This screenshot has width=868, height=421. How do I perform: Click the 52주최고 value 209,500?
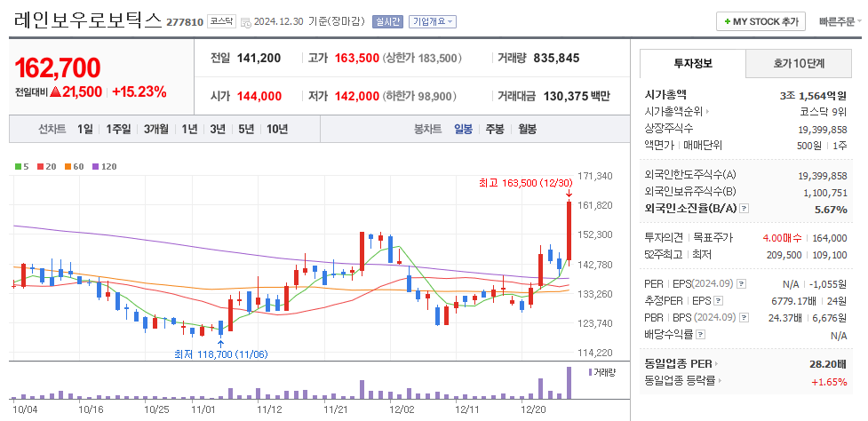[784, 255]
